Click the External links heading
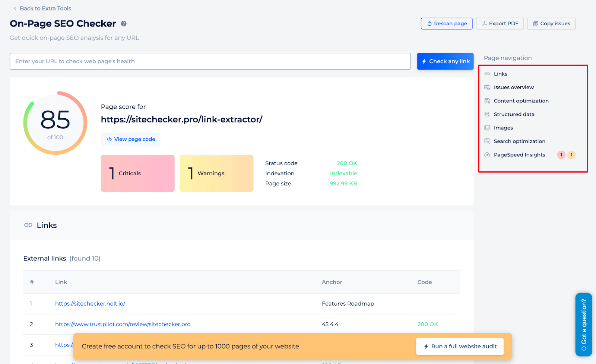The width and height of the screenshot is (596, 364). tap(45, 258)
